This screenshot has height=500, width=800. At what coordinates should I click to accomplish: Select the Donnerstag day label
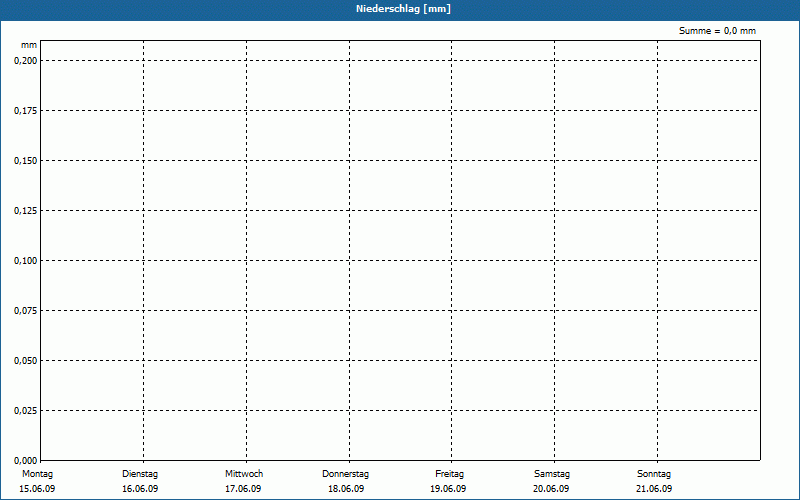(x=345, y=474)
